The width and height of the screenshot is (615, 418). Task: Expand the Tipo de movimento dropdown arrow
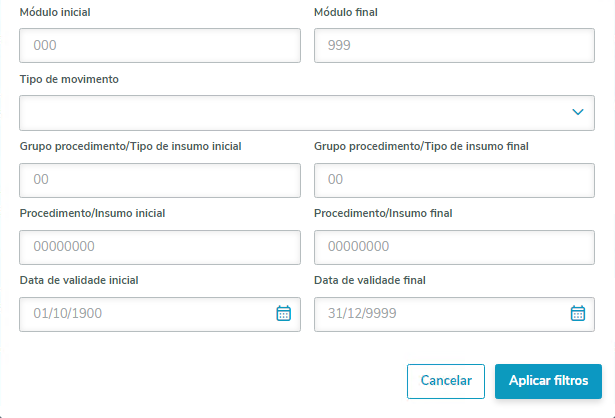(x=577, y=112)
